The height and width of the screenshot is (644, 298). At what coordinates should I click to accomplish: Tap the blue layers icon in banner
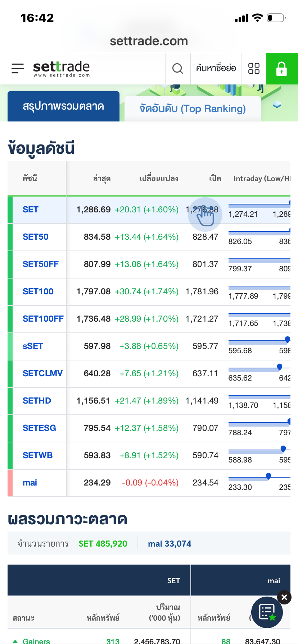coord(277,105)
